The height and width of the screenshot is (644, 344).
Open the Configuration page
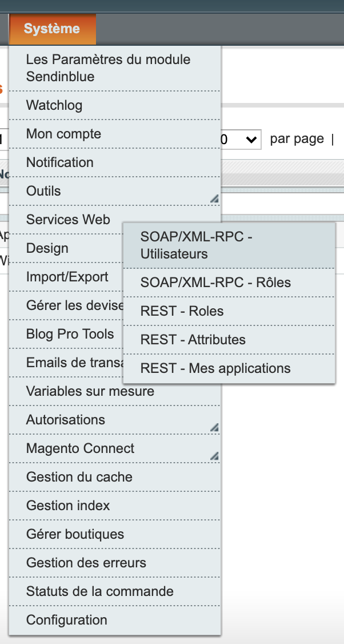[x=67, y=619]
